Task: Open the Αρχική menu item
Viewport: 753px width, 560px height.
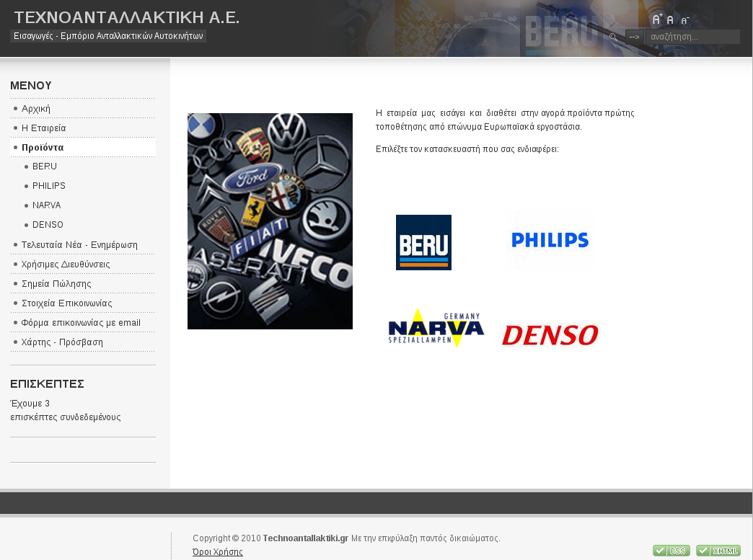Action: click(83, 108)
